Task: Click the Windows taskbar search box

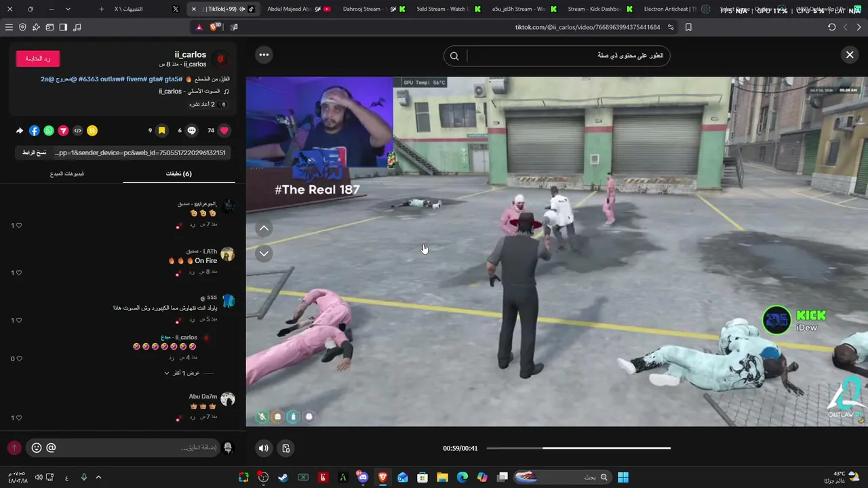Action: click(562, 477)
